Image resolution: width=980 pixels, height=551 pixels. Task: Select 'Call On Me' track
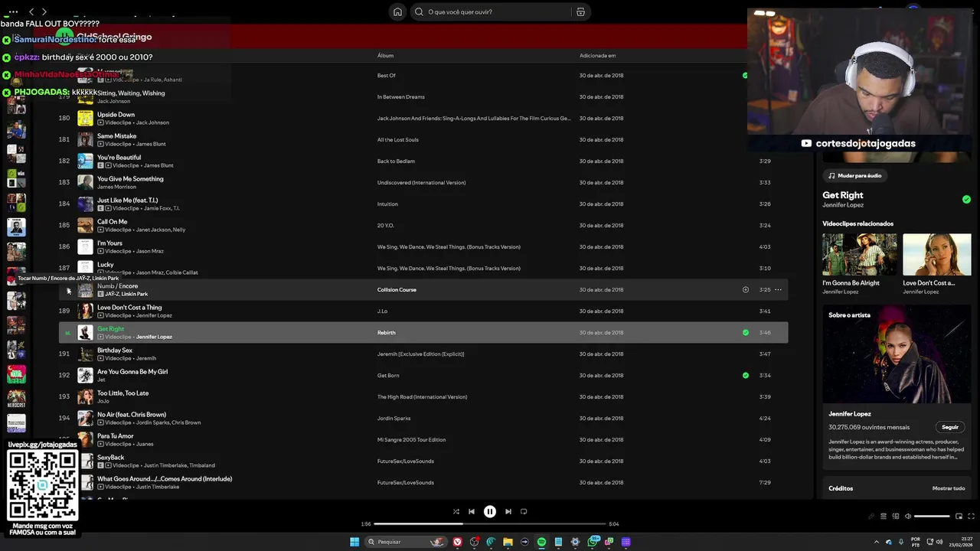tap(112, 222)
